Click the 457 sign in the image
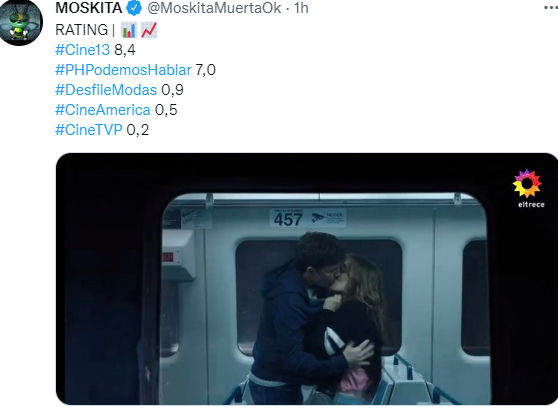Image resolution: width=558 pixels, height=410 pixels. click(288, 219)
